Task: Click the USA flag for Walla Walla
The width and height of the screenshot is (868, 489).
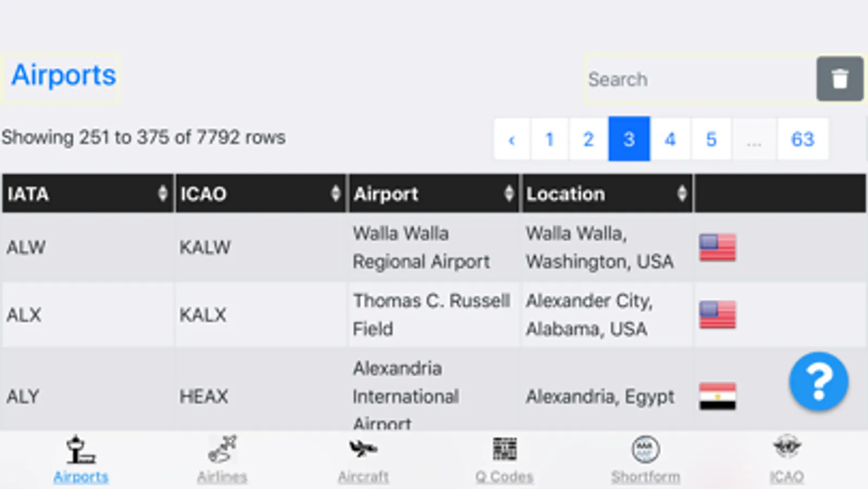Action: click(717, 248)
